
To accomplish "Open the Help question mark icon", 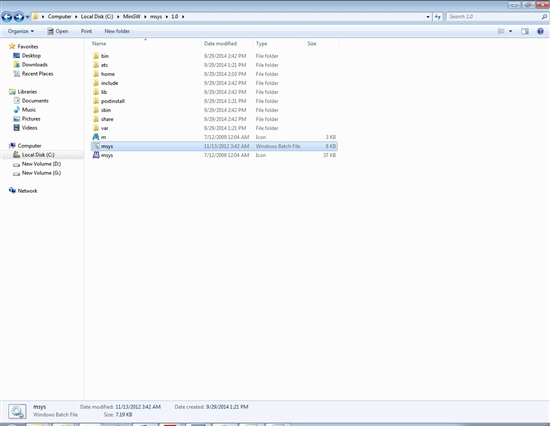I will click(540, 31).
